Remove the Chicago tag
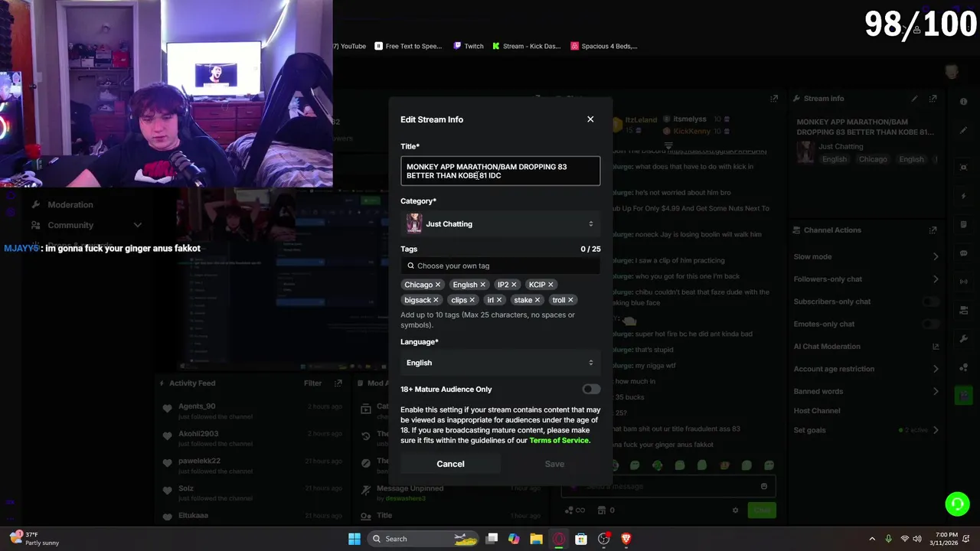 coord(438,285)
